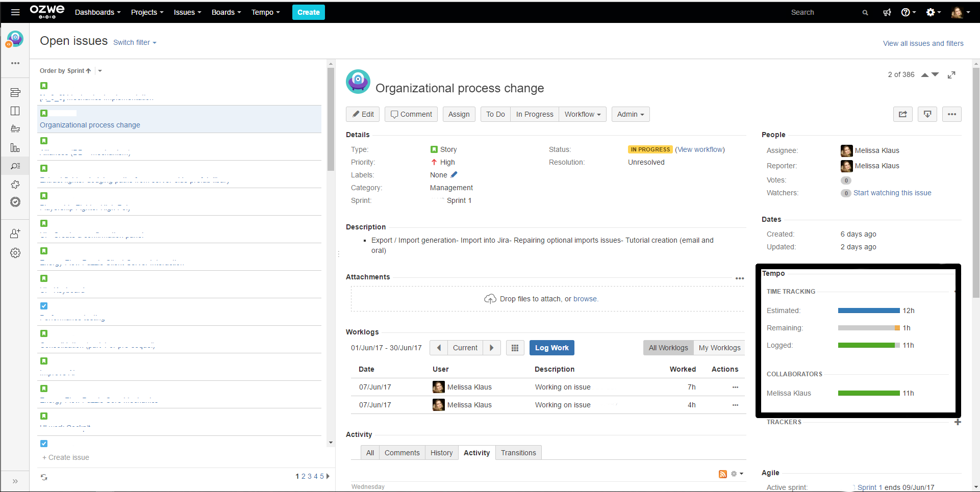Viewport: 980px width, 492px height.
Task: Open the Workflow dropdown
Action: [x=583, y=114]
